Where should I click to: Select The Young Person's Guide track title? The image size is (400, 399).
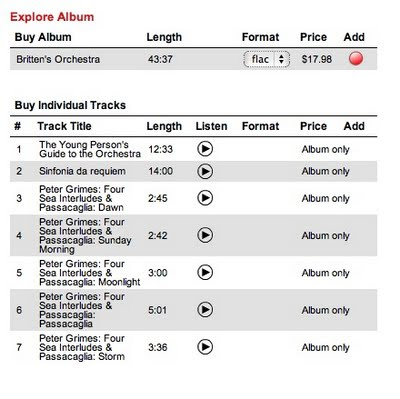(x=90, y=149)
